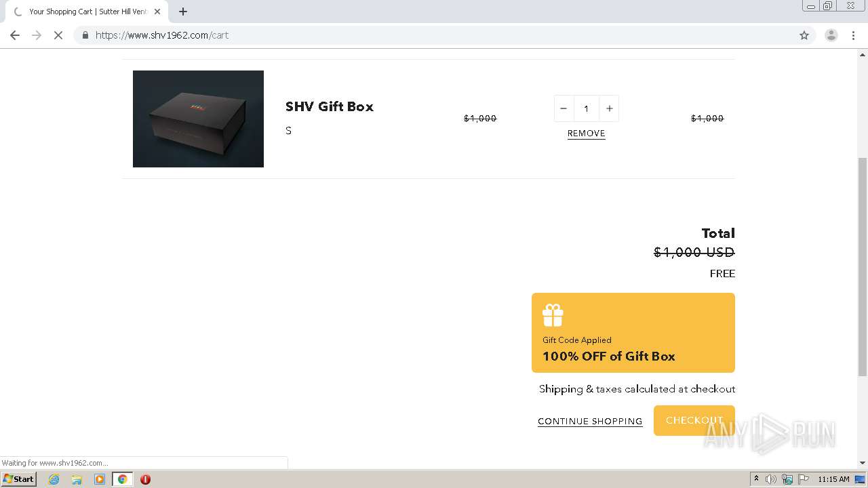The height and width of the screenshot is (488, 868).
Task: Click the Checkout button
Action: 694,420
